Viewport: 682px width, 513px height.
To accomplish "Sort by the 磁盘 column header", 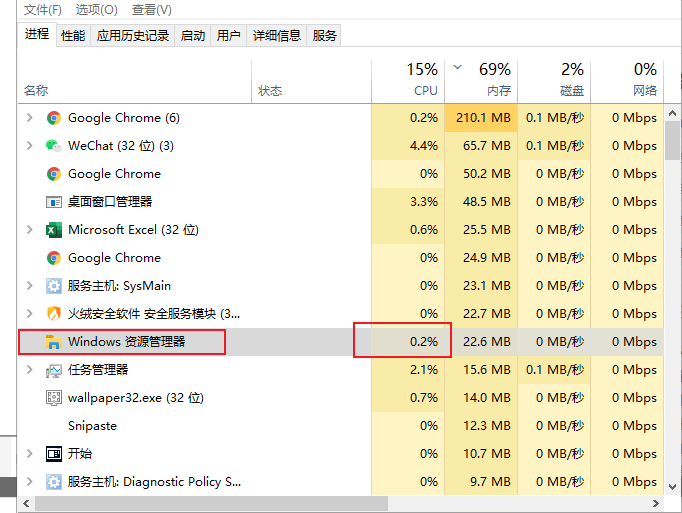I will pos(554,82).
